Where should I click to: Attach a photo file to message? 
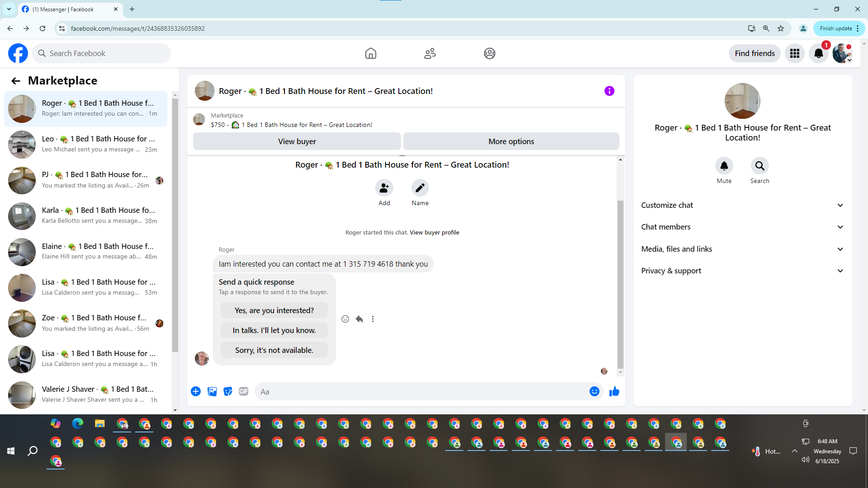[x=212, y=392]
